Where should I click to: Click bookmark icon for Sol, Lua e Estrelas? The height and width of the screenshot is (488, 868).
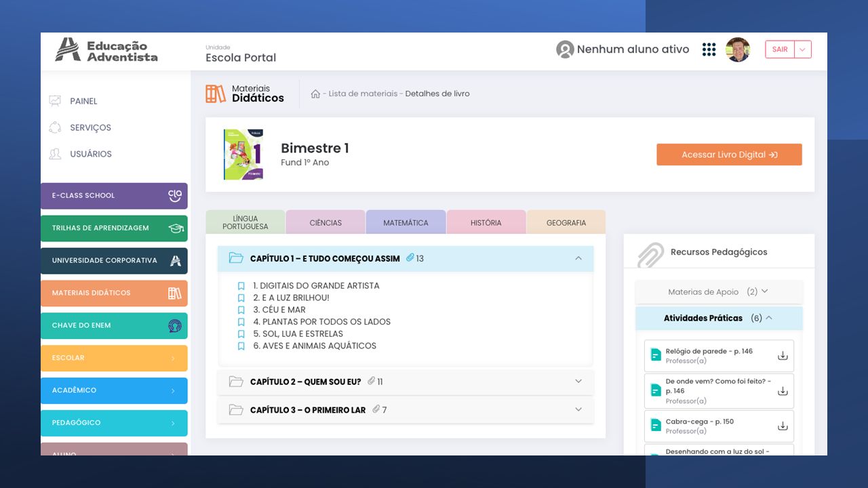pos(241,334)
